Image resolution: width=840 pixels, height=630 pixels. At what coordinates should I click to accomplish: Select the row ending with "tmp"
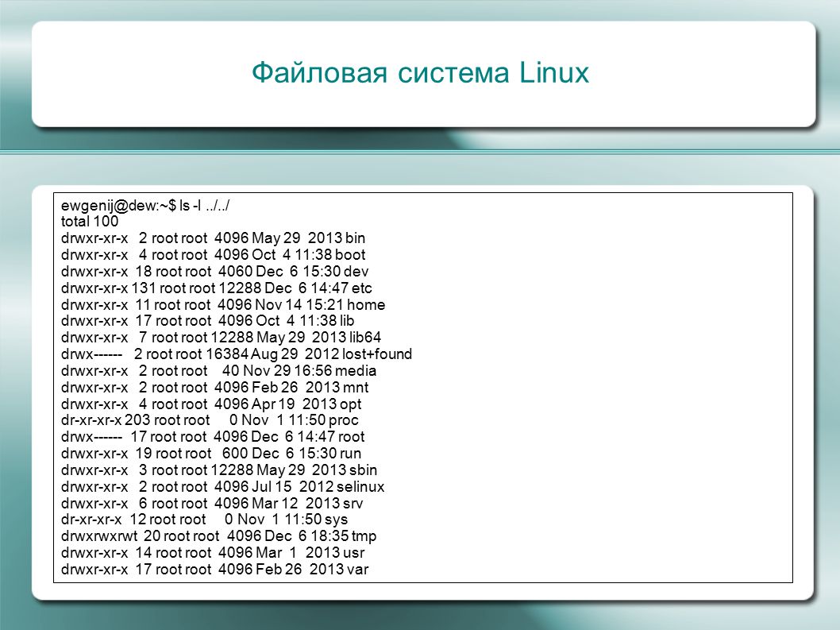[x=218, y=535]
